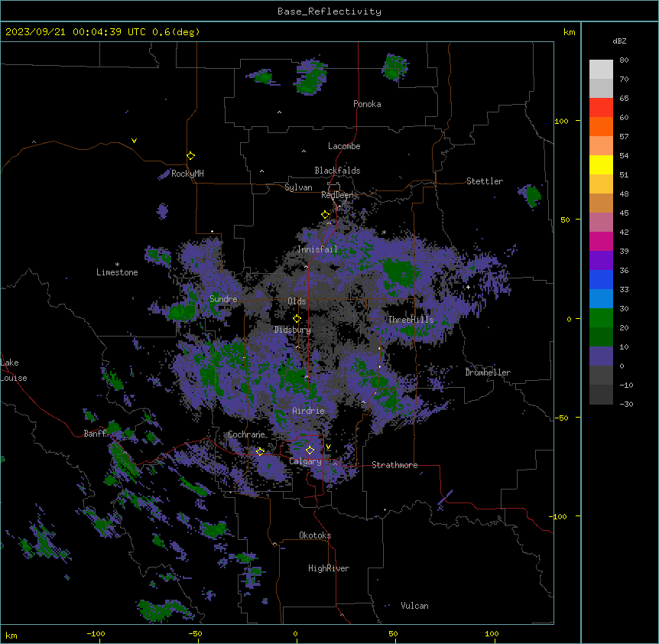Click the yellow V marker east of Calgary diamond
The width and height of the screenshot is (659, 644).
[328, 447]
